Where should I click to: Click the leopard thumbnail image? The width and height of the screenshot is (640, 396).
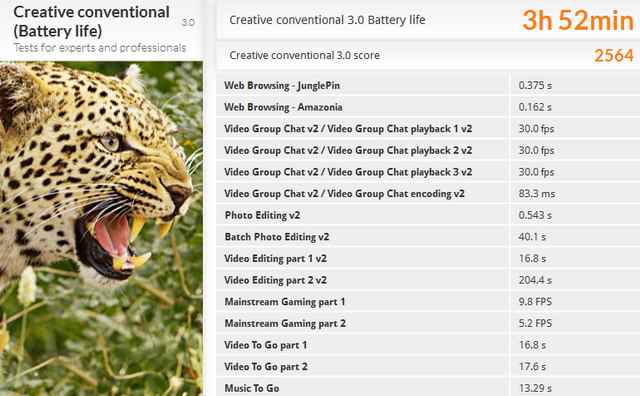click(x=101, y=229)
